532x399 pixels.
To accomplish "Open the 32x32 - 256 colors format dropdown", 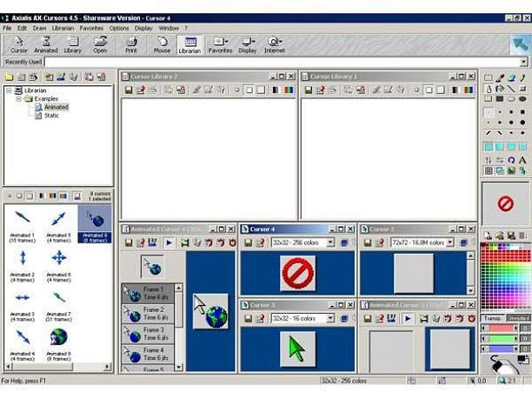I will [x=330, y=243].
